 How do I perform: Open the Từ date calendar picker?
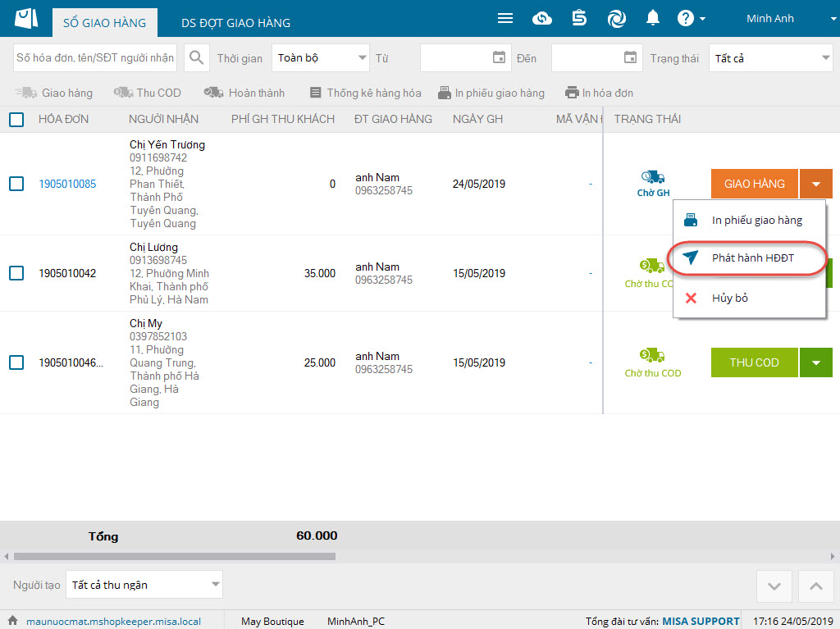point(499,57)
